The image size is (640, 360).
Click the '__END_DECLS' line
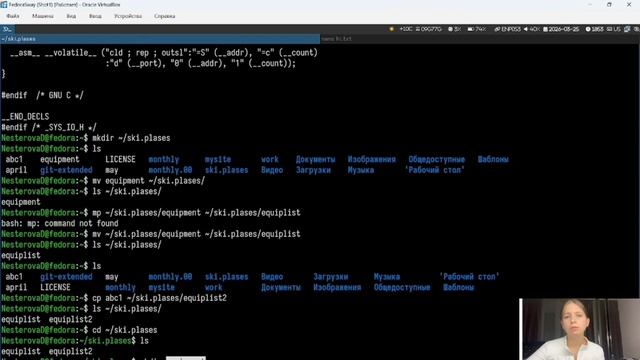point(25,117)
